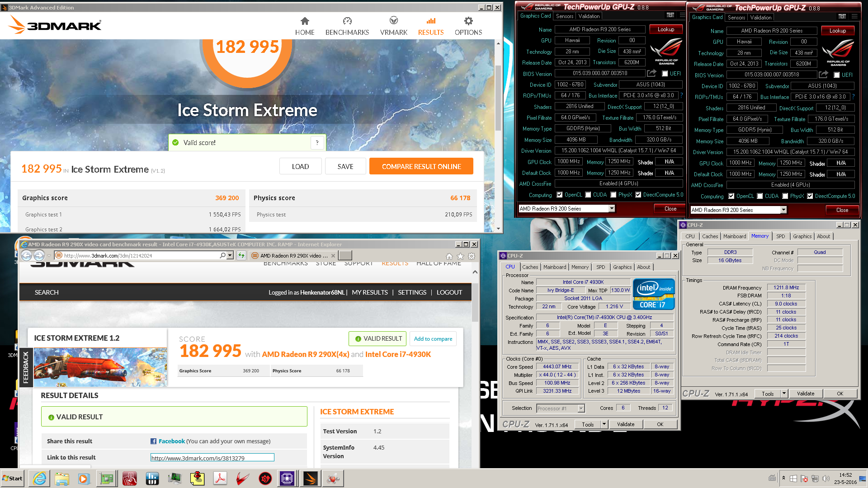
Task: Click COMPARE RESULT ONLINE button
Action: [x=421, y=166]
